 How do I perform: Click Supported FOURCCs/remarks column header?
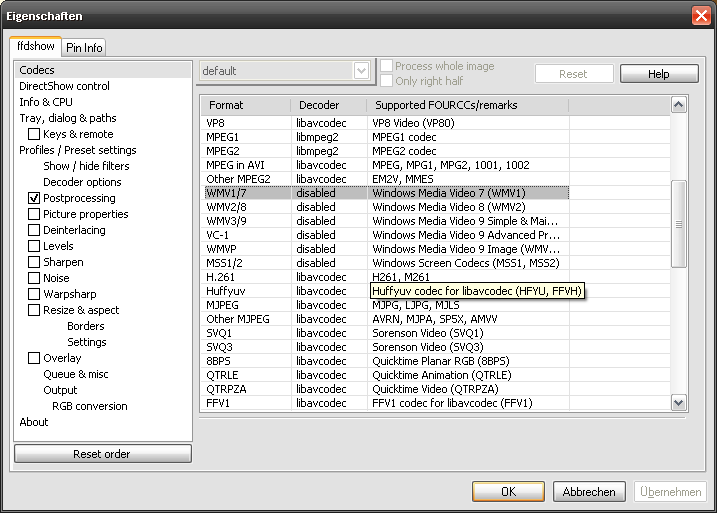468,105
